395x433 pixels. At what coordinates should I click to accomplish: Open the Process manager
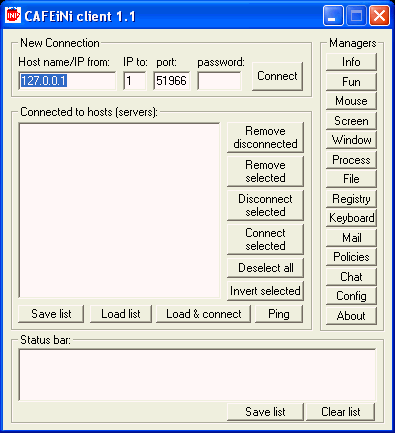tap(351, 160)
